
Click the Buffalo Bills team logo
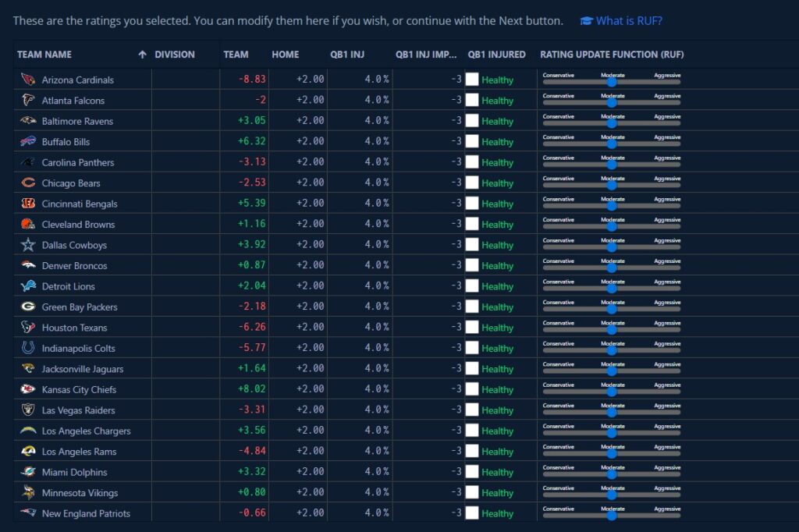coord(28,141)
